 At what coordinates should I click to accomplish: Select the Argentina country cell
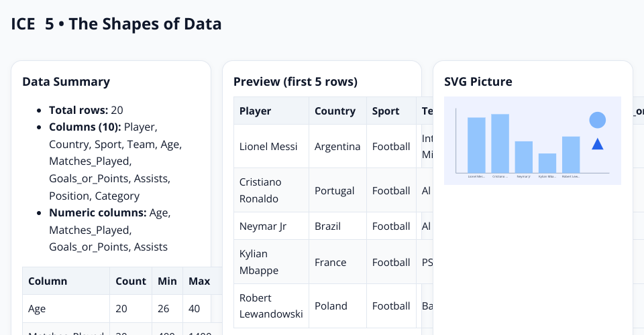[x=337, y=146]
